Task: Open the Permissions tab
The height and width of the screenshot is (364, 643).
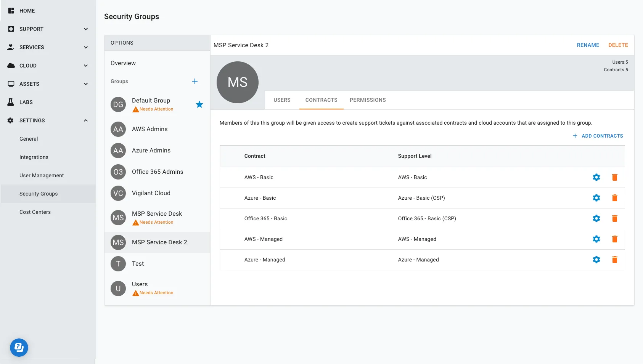Action: point(368,100)
